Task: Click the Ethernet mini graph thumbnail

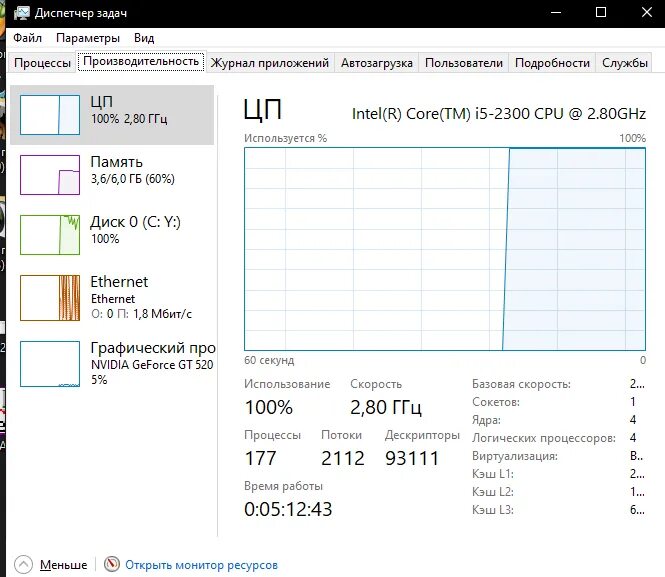Action: click(50, 298)
